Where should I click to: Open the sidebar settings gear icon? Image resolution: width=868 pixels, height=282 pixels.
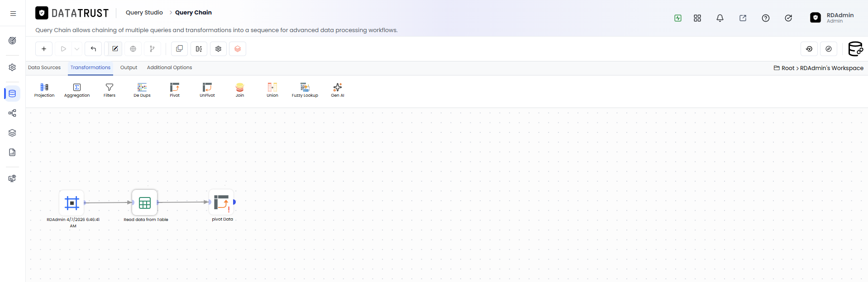click(13, 67)
